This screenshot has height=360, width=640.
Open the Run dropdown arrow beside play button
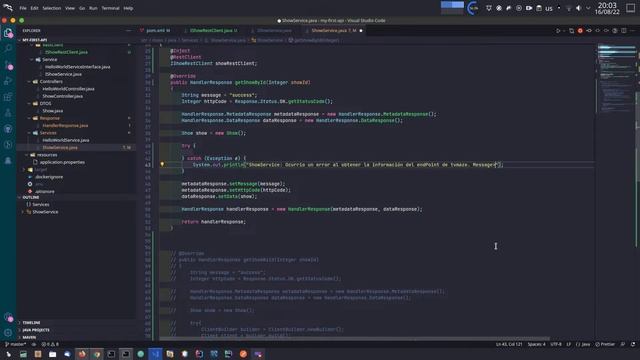point(564,31)
